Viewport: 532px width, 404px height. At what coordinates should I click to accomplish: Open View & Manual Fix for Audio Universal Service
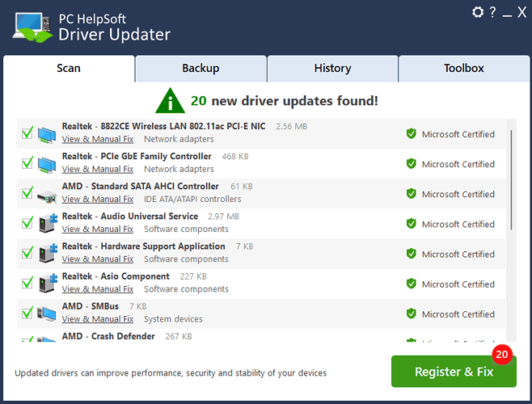tap(98, 229)
